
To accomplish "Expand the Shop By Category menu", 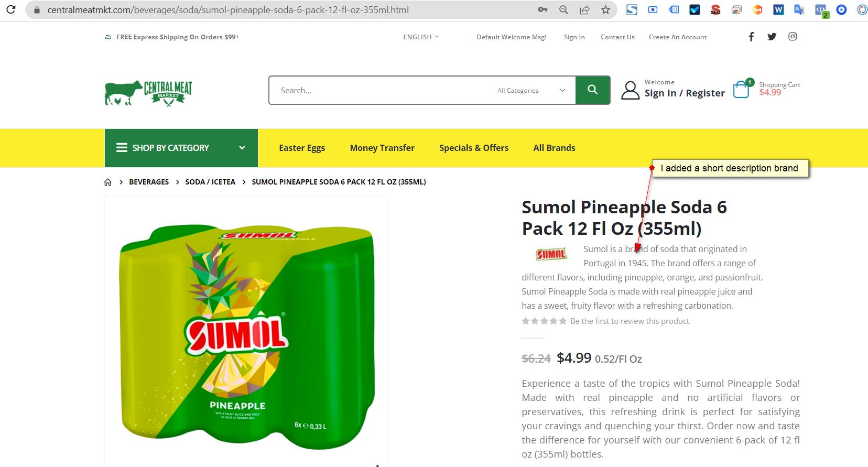I will [x=181, y=148].
